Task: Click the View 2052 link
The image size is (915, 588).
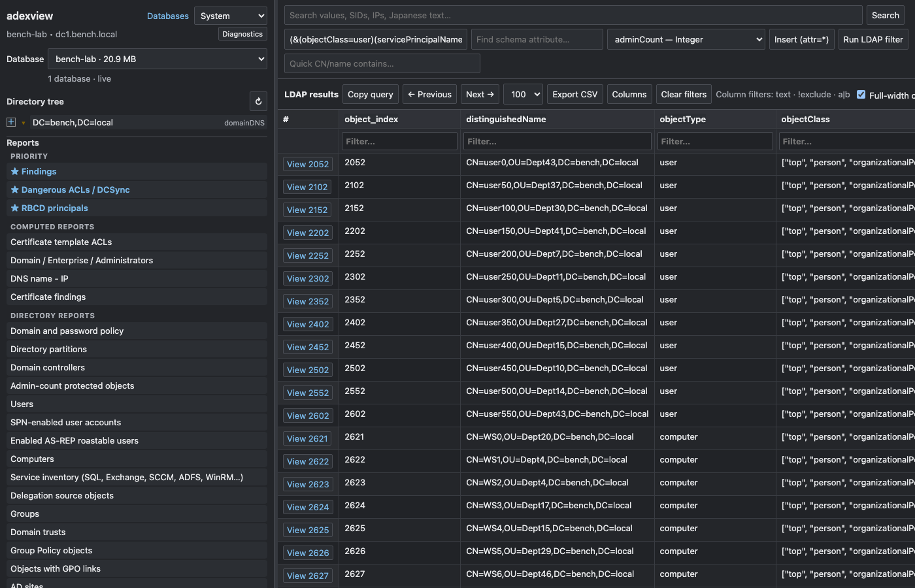Action: [308, 164]
